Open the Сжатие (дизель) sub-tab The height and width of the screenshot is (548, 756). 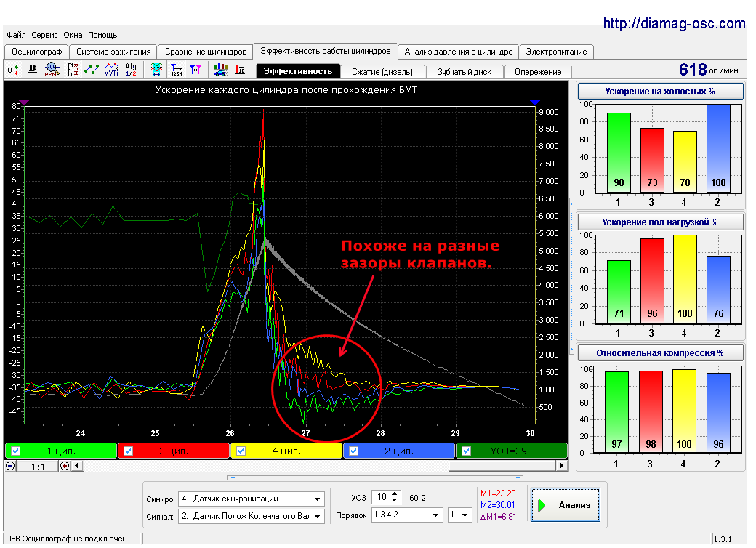(x=382, y=72)
